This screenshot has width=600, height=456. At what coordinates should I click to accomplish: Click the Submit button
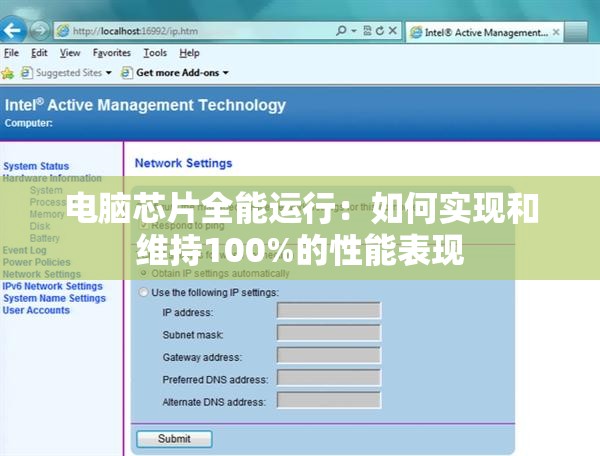(x=174, y=439)
